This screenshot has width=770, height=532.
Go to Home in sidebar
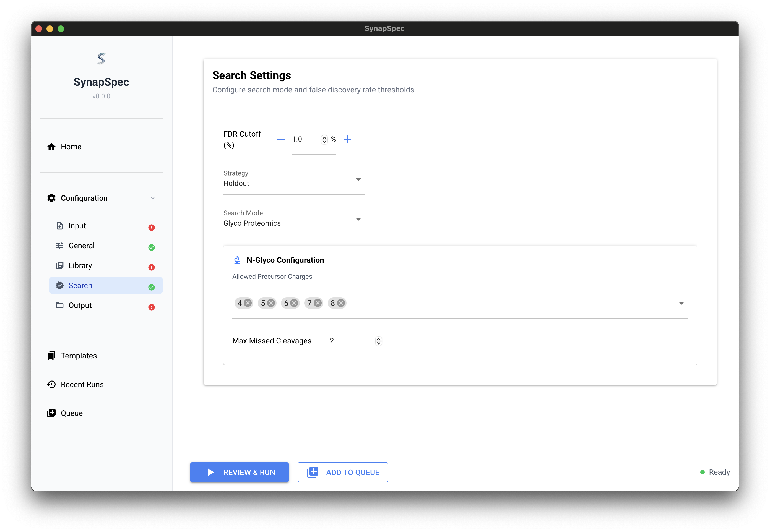coord(101,147)
